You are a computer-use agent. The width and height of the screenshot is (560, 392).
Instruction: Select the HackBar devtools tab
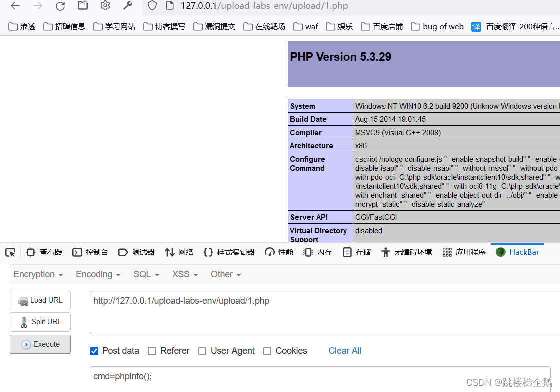click(x=517, y=252)
